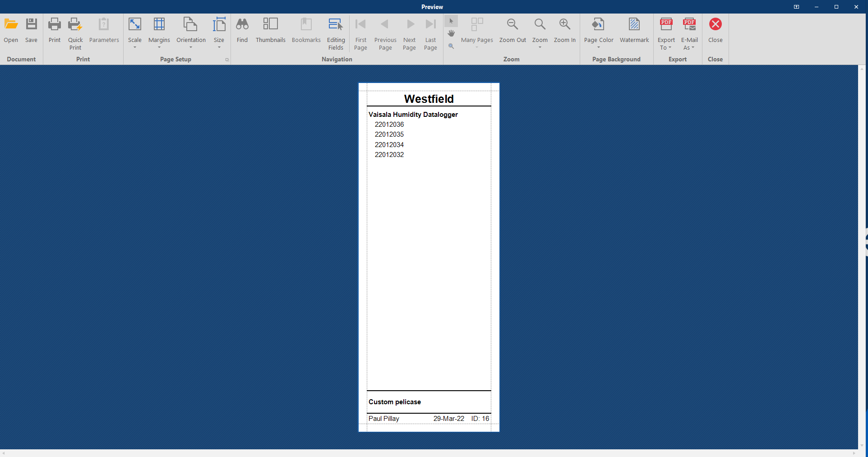The image size is (868, 457).
Task: Expand the Export To dropdown arrow
Action: click(x=670, y=48)
